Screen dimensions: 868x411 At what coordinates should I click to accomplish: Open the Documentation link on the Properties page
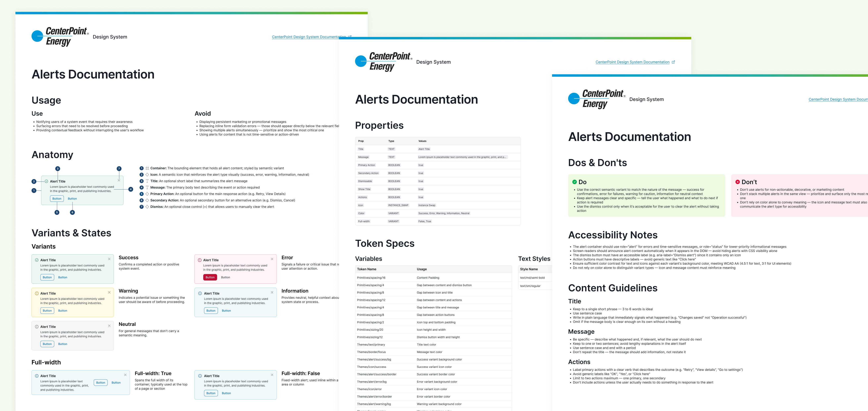[632, 62]
